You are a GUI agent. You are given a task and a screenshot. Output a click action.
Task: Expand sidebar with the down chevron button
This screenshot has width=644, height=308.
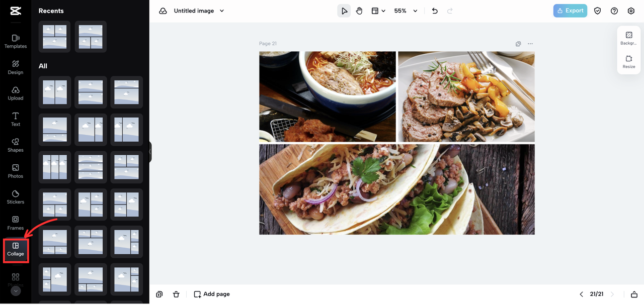coord(16,291)
